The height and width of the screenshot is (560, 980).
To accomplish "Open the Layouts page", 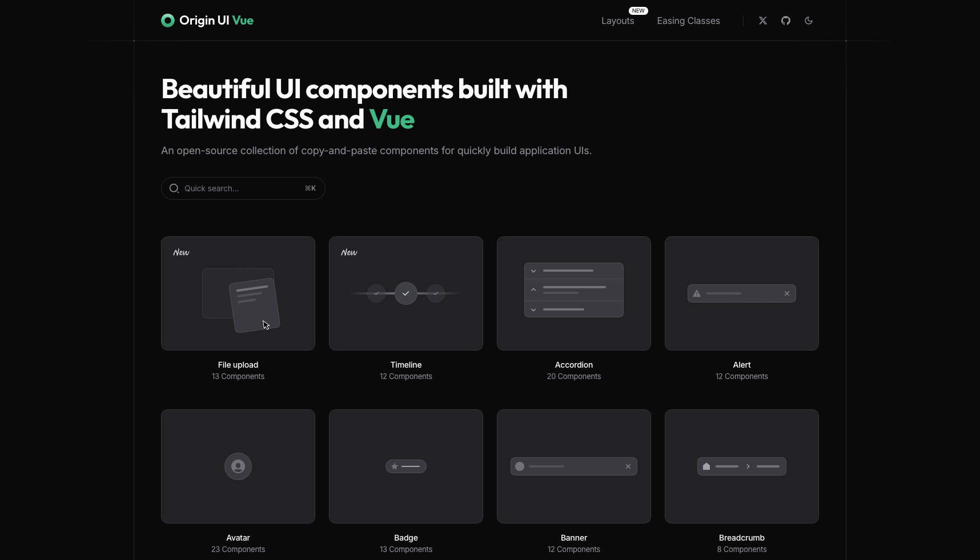I will pyautogui.click(x=618, y=21).
